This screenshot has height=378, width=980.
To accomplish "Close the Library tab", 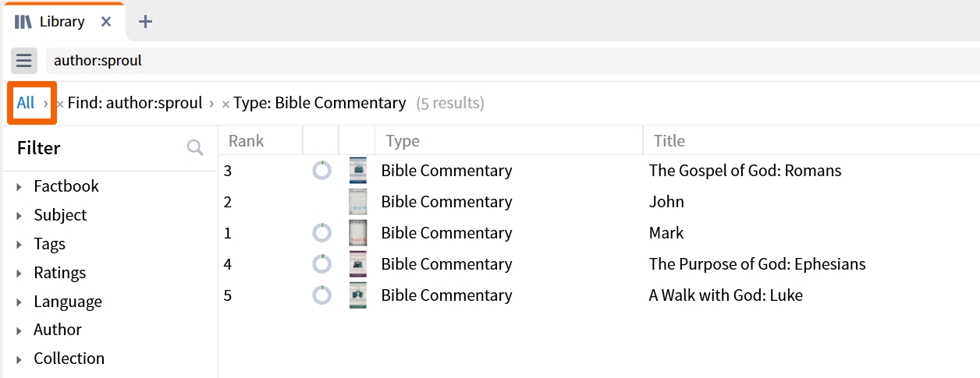I will point(107,22).
